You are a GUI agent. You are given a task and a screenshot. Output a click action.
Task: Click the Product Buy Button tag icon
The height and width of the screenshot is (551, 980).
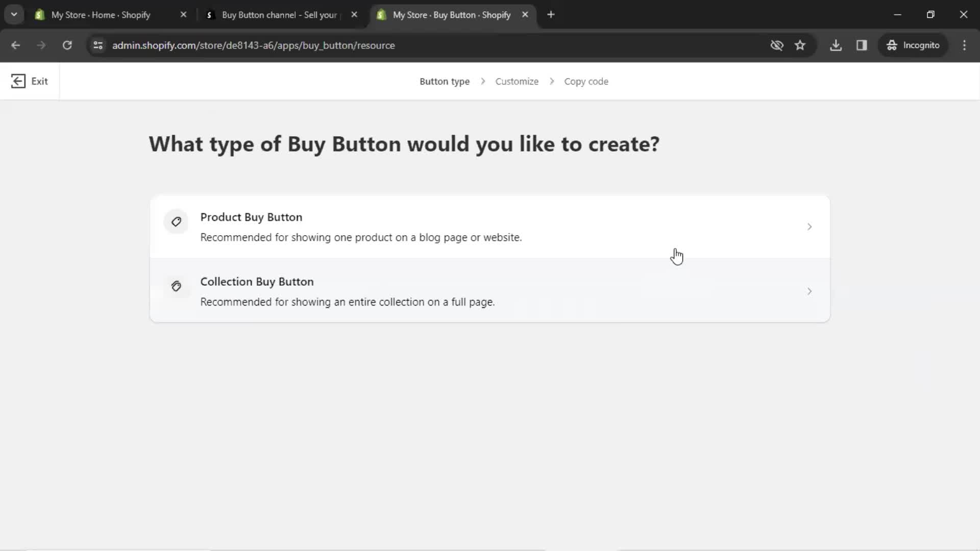[x=176, y=222]
